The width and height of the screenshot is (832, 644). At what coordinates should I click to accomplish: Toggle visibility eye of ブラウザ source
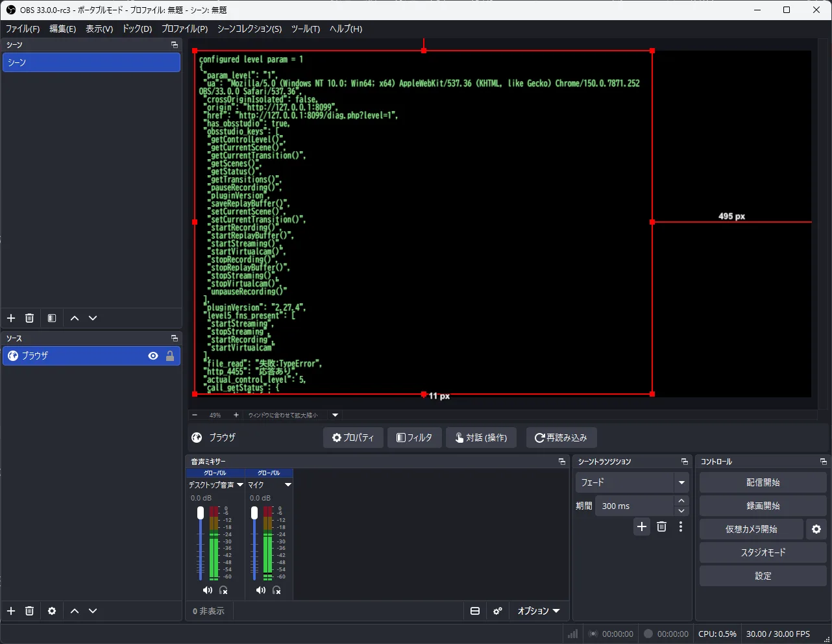coord(153,356)
